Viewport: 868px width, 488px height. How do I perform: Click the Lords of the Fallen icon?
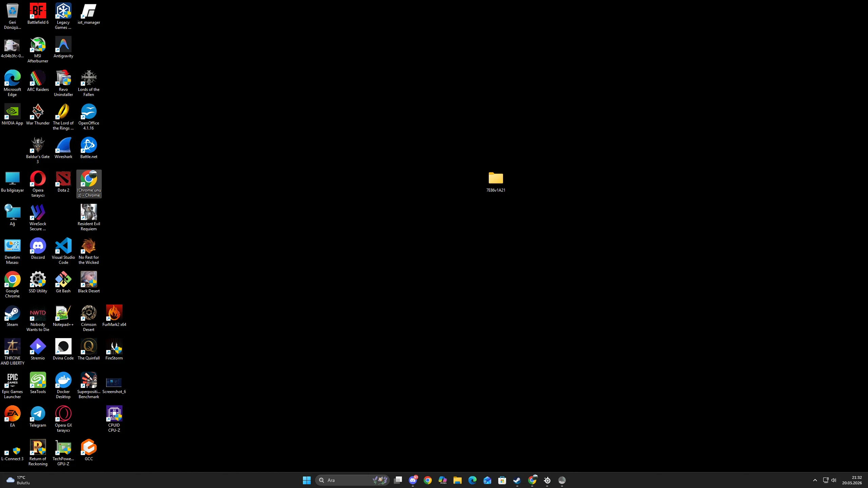(89, 83)
